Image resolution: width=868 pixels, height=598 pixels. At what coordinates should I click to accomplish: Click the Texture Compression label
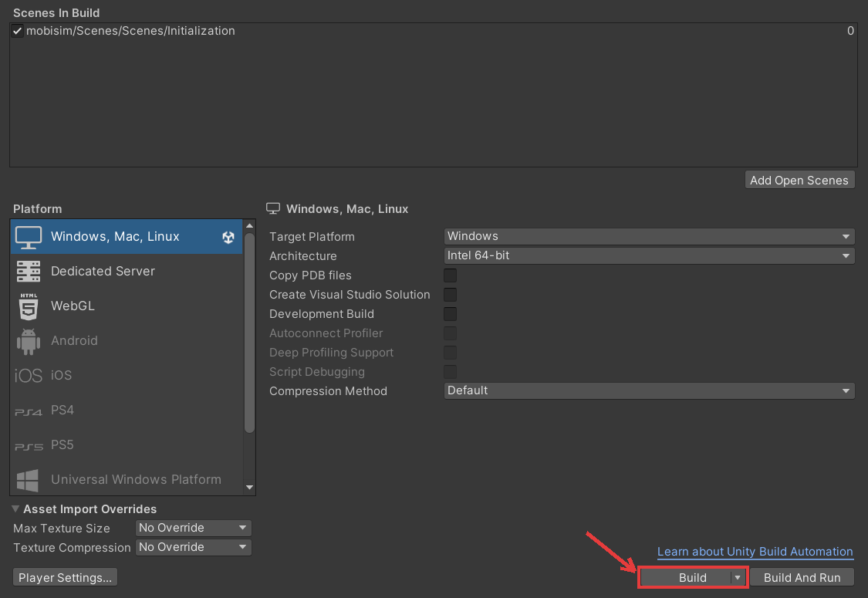coord(72,548)
